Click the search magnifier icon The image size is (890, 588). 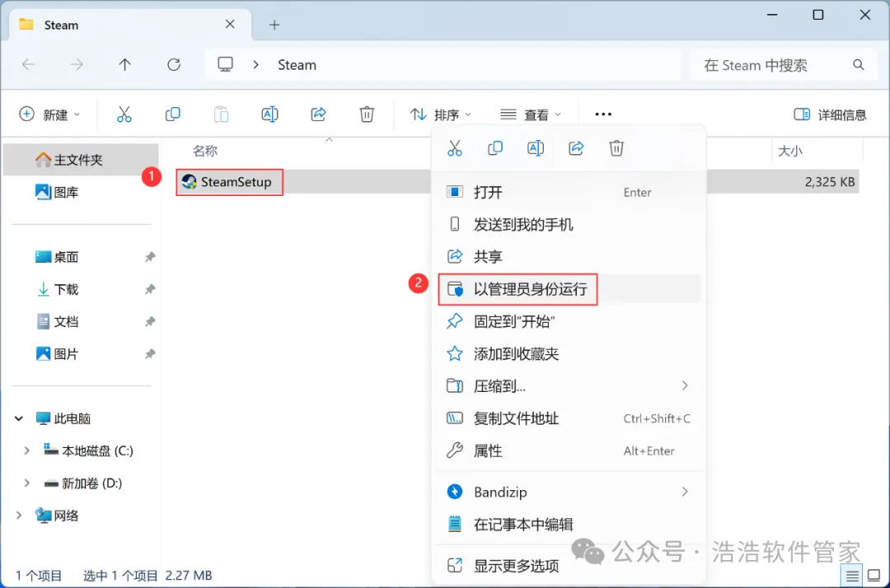point(858,64)
